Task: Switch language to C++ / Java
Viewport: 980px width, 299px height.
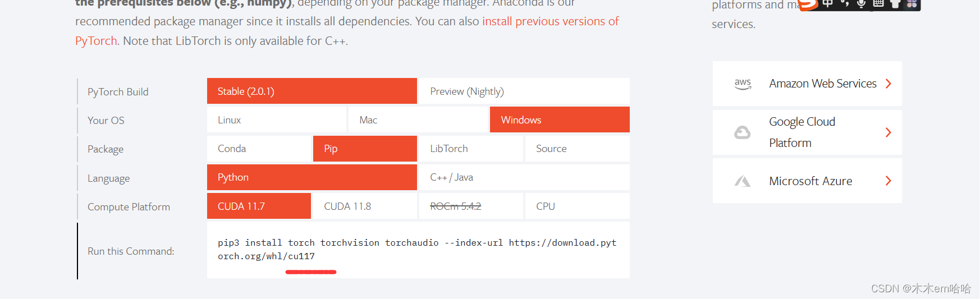Action: (524, 177)
